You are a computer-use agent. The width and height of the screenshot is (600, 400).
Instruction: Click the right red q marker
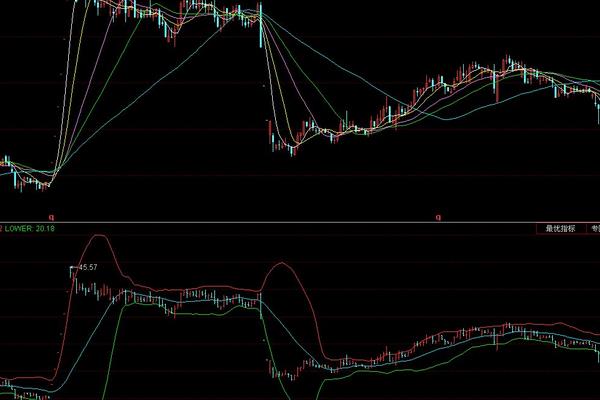(x=437, y=215)
